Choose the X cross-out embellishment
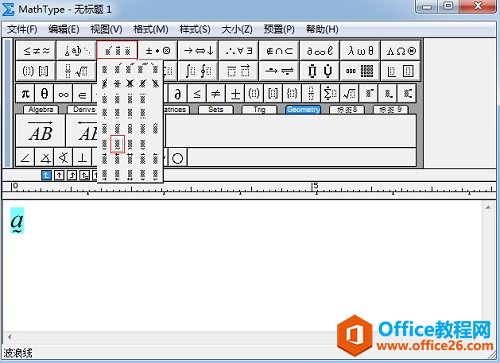The image size is (500, 363). point(130,83)
